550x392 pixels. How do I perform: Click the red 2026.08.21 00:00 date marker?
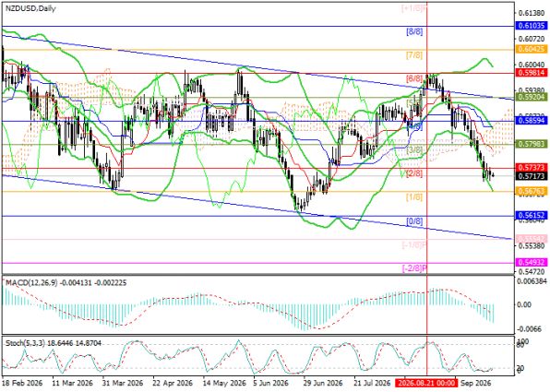(425, 383)
